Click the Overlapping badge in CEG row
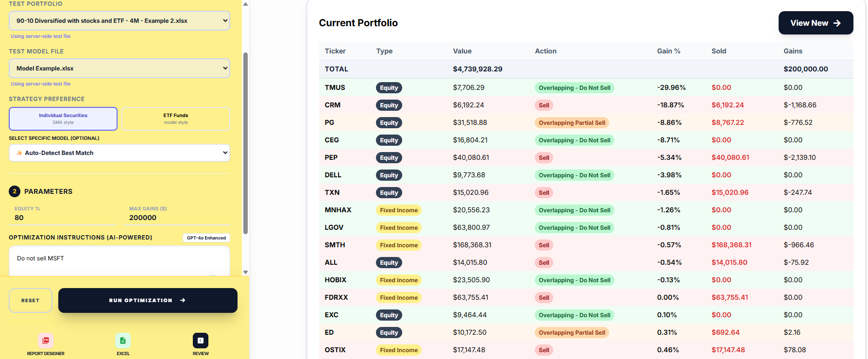 pos(575,140)
